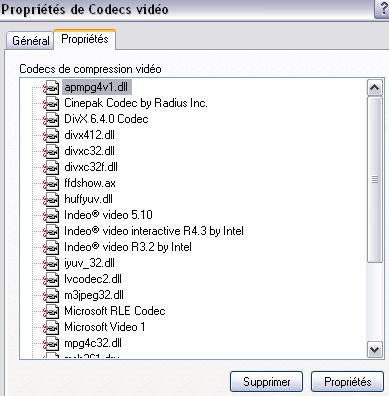
Task: Click the file icon for divxc32.dll
Action: [51, 152]
